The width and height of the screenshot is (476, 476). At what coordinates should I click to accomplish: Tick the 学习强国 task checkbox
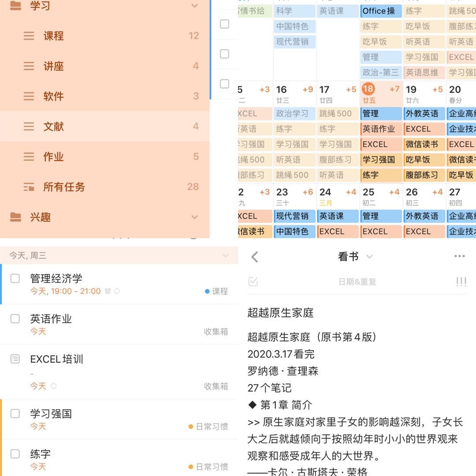tap(15, 414)
